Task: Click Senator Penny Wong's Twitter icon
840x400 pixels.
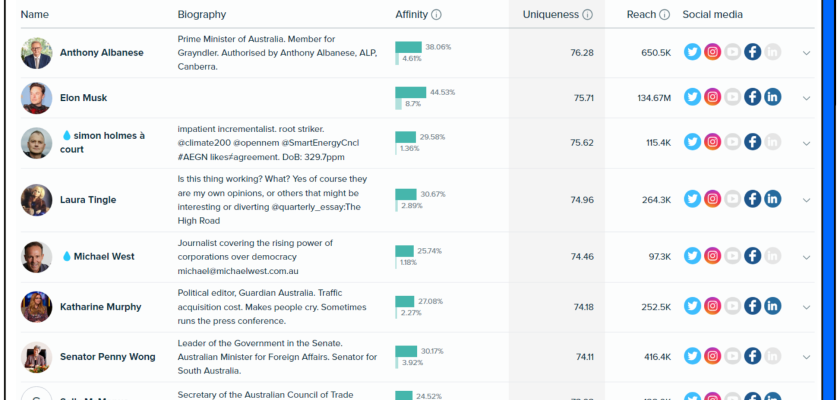Action: 692,356
